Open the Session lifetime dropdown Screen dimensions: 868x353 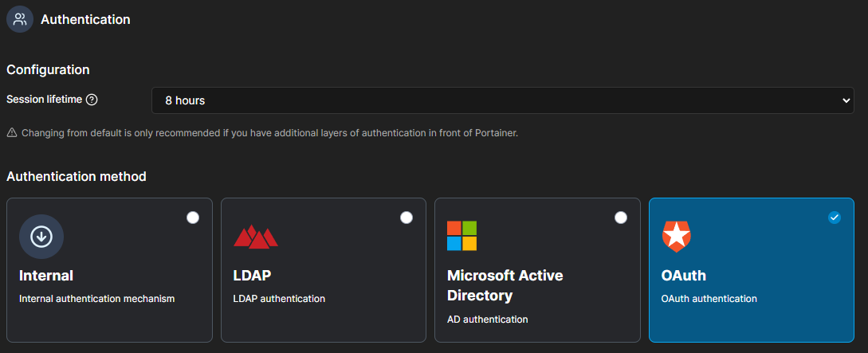click(x=503, y=100)
